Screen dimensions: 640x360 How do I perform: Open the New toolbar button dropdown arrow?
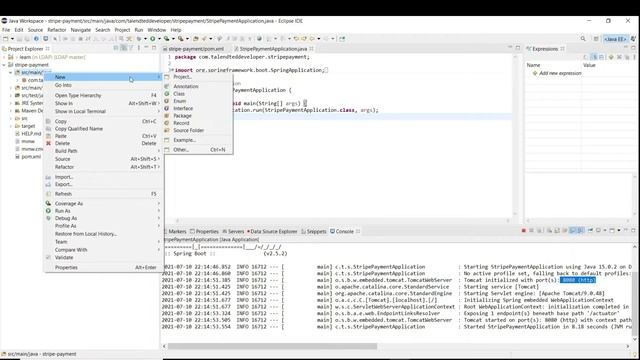click(12, 39)
